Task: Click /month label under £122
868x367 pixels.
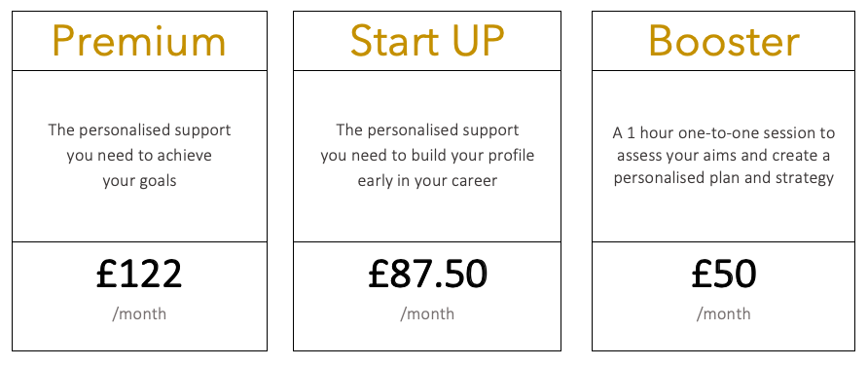Action: (139, 314)
